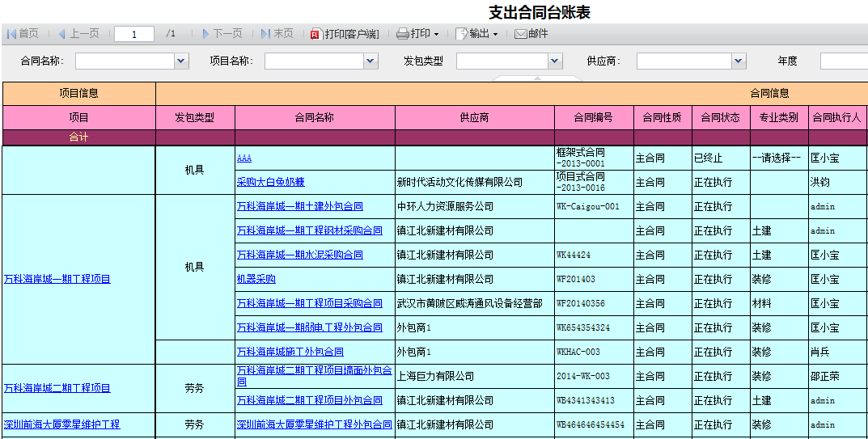Click the 供应商 filter text field
The height and width of the screenshot is (439, 868).
coord(684,61)
